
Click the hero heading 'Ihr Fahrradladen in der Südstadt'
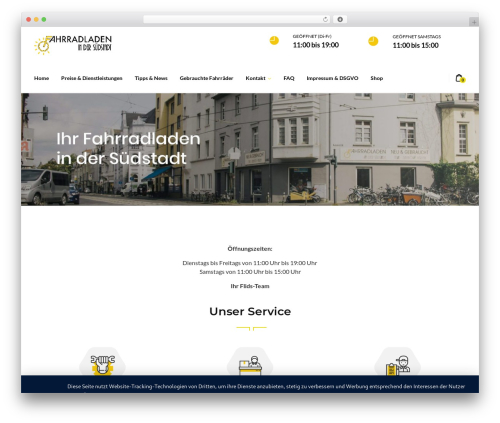[x=128, y=148]
